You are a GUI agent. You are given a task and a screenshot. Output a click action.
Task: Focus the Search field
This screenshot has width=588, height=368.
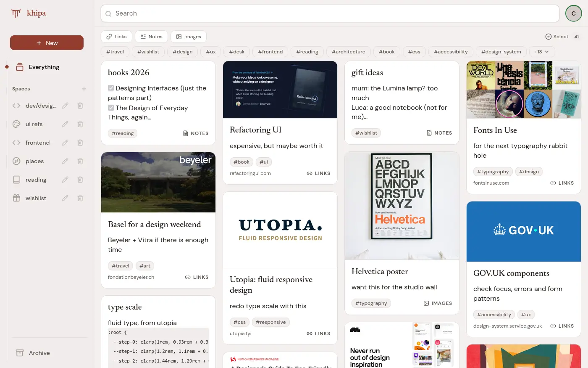click(x=330, y=13)
